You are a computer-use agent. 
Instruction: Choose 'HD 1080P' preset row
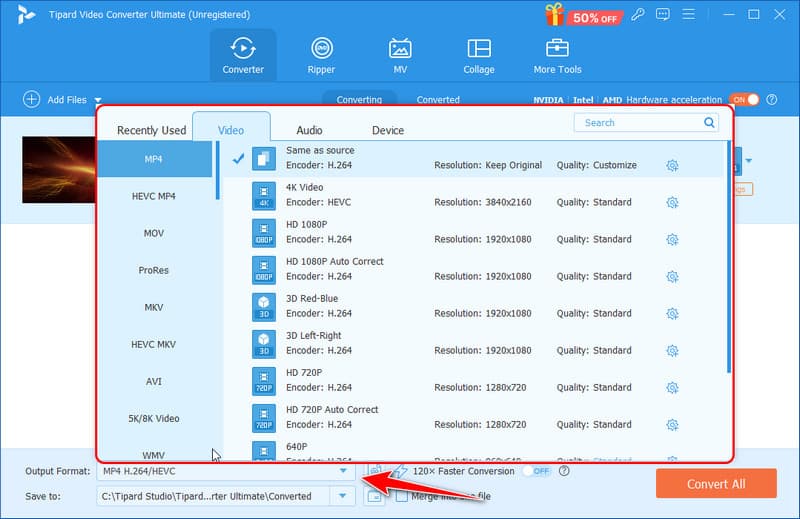pos(474,233)
